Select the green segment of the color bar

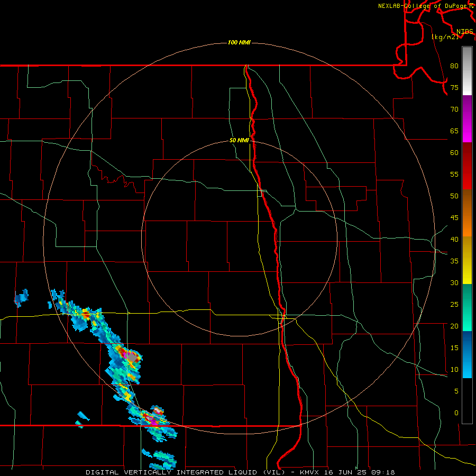[x=467, y=307]
